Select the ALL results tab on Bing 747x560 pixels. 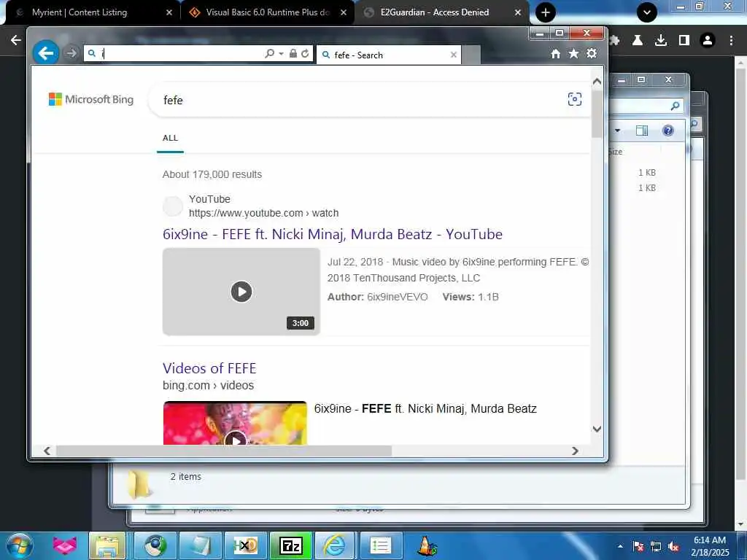coord(170,138)
